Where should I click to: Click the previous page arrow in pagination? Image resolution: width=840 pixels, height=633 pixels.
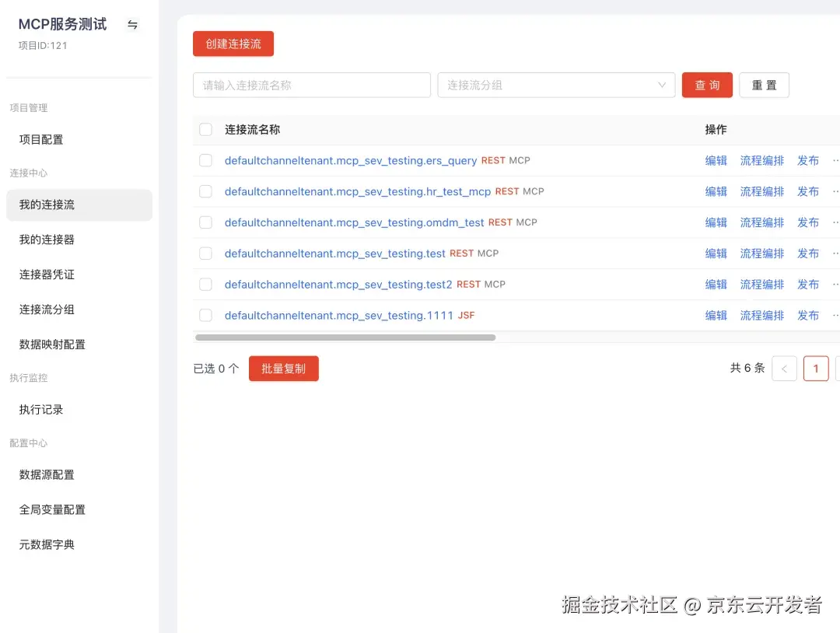[x=785, y=368]
